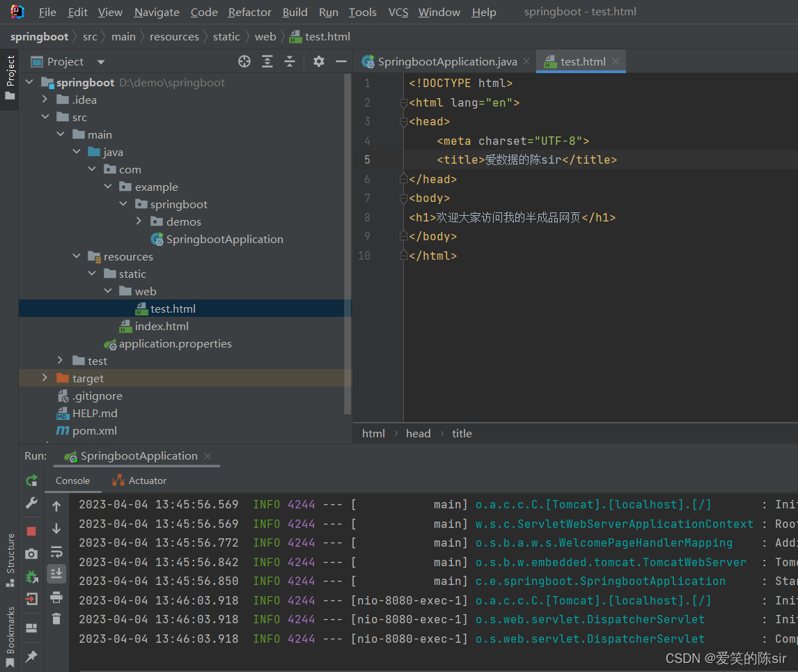The image size is (798, 672).
Task: Click the layout icon in Run toolbar
Action: pos(31,627)
